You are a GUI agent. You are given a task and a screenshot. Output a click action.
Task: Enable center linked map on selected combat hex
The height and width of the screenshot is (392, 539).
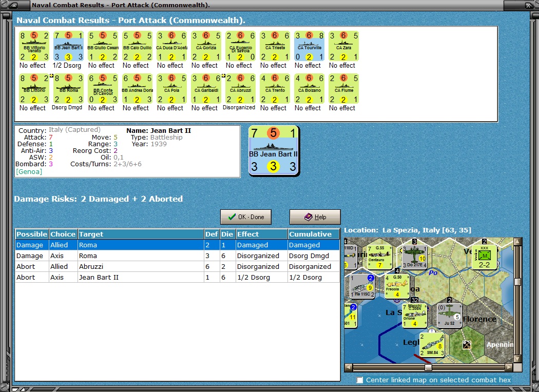(x=360, y=380)
